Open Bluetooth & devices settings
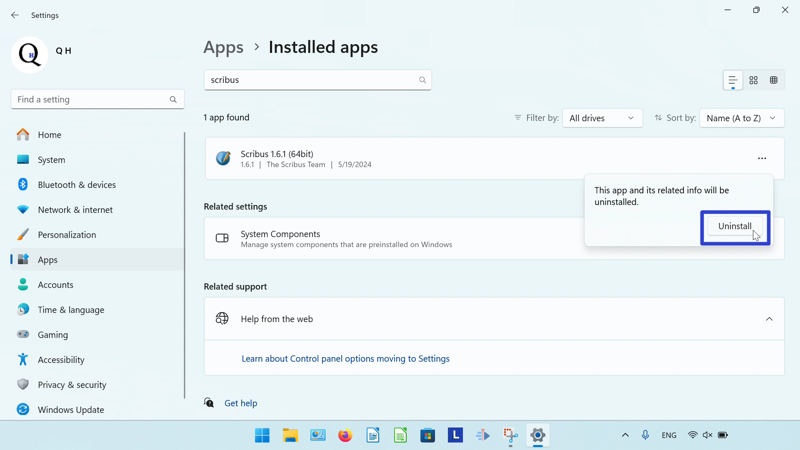The image size is (800, 450). click(97, 185)
